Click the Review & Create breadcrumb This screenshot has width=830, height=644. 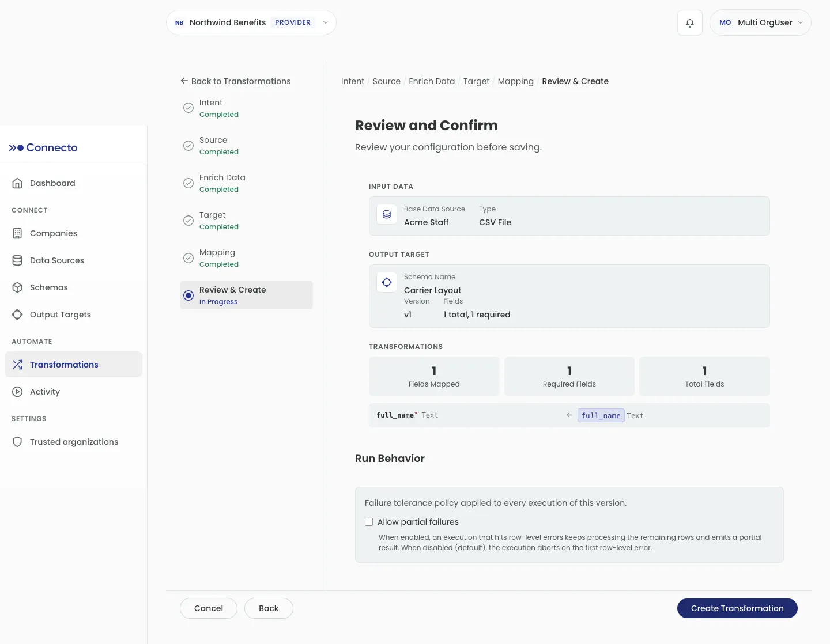click(575, 81)
